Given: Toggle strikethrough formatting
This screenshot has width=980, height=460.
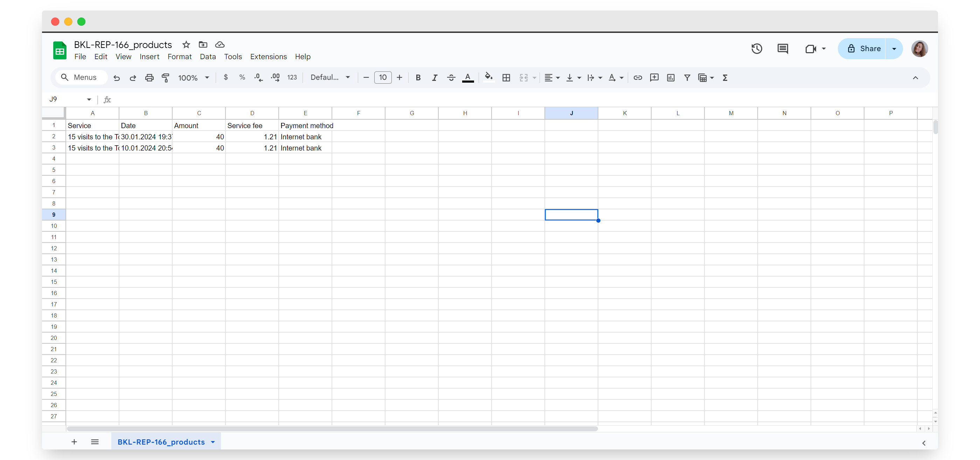Looking at the screenshot, I should tap(451, 78).
